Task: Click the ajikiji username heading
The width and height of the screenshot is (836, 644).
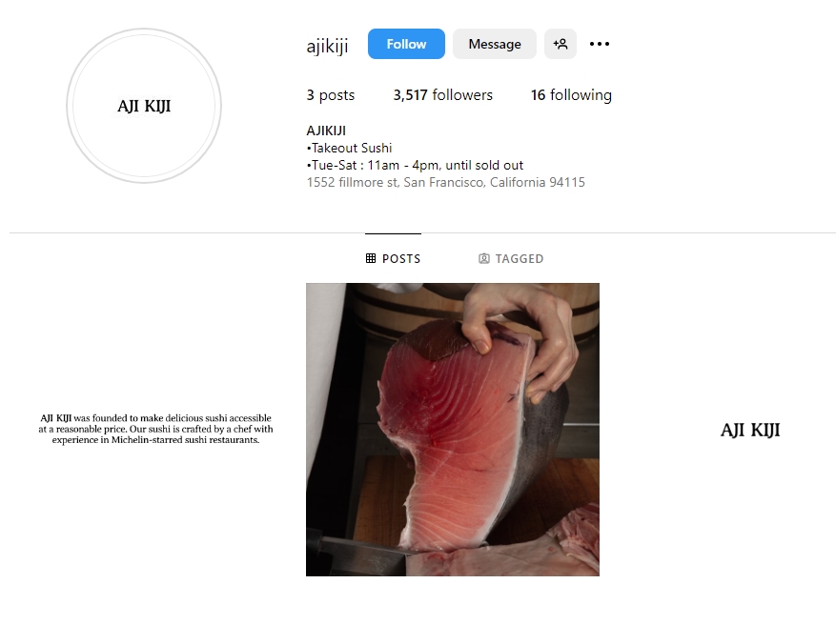Action: (x=327, y=46)
